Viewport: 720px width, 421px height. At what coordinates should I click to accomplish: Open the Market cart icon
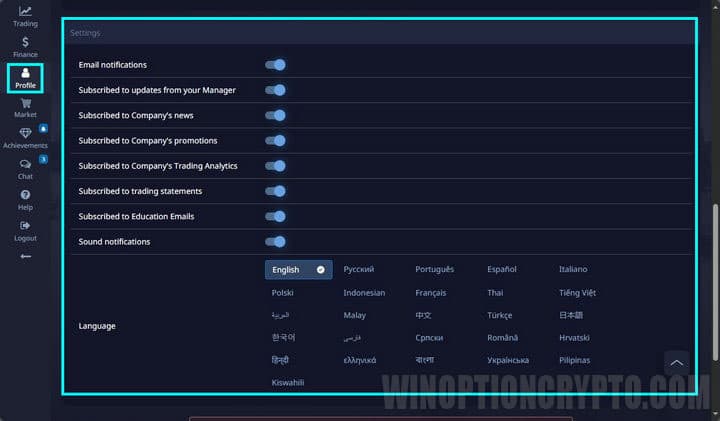tap(25, 103)
